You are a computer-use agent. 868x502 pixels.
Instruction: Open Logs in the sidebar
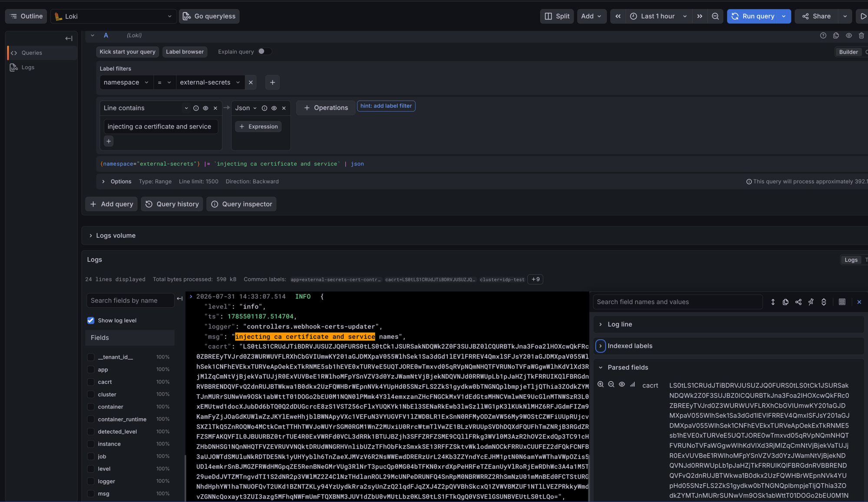(42, 67)
